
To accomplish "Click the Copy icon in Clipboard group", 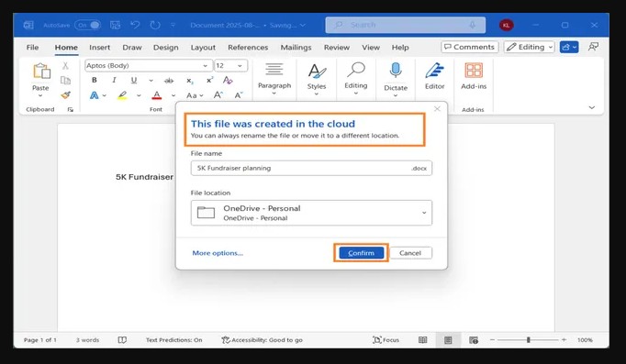I will 65,80.
